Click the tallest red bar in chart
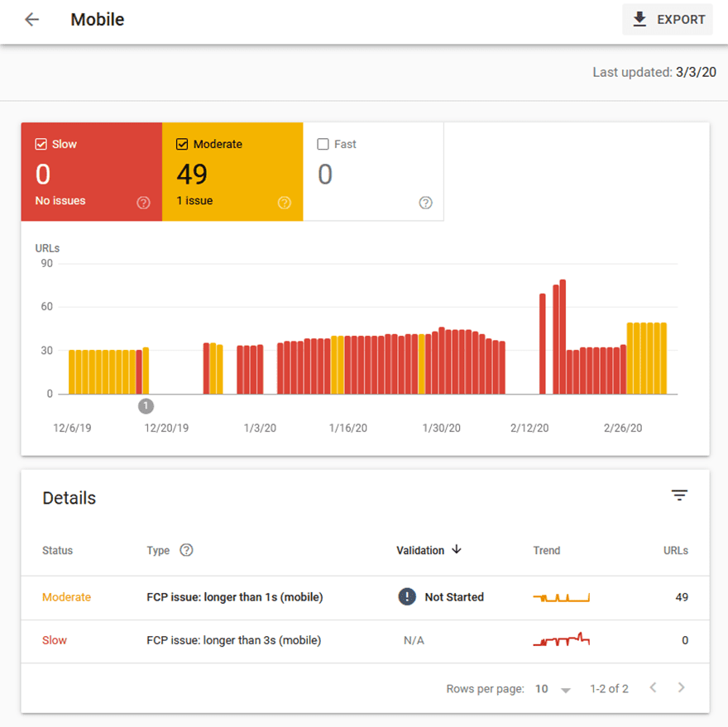Viewport: 728px width, 727px height. [563, 337]
